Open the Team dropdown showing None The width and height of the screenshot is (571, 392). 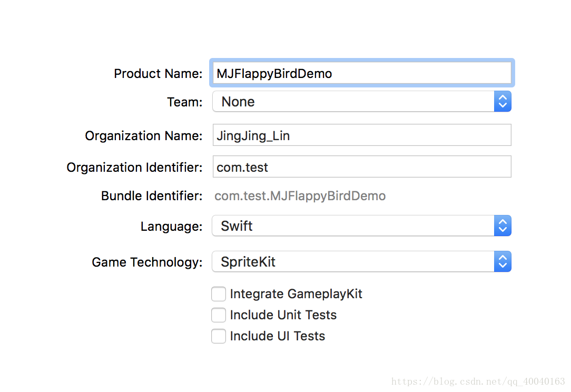362,101
